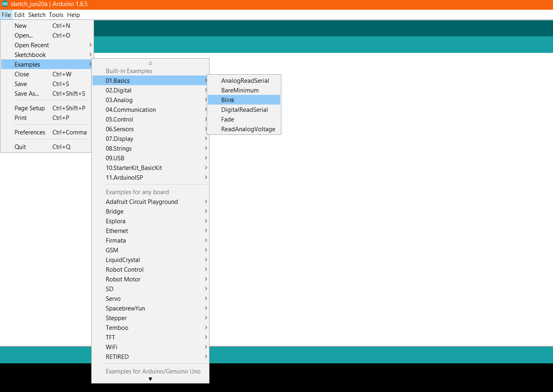Image resolution: width=553 pixels, height=392 pixels.
Task: Choose Open... in File menu
Action: point(47,36)
